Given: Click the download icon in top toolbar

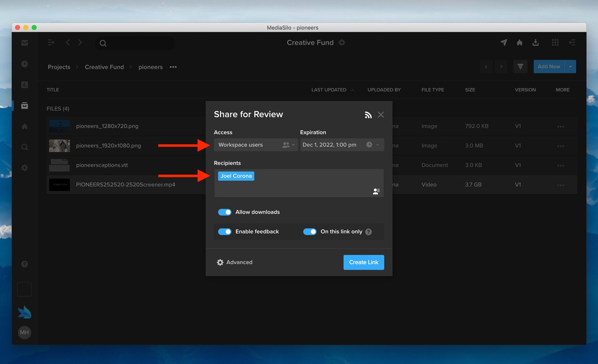Looking at the screenshot, I should click(535, 42).
